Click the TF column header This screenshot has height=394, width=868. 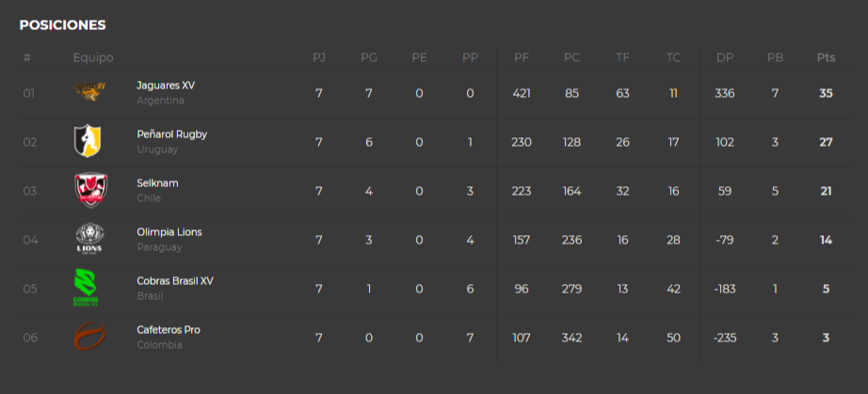(x=623, y=57)
